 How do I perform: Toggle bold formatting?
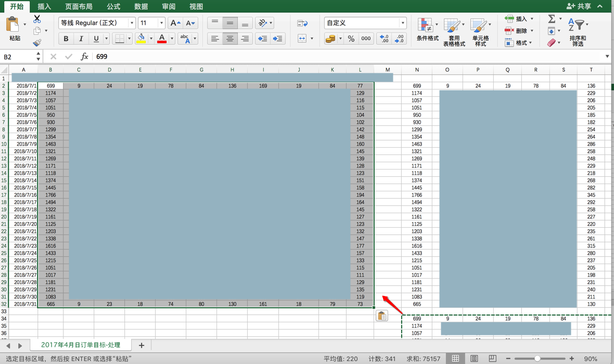pyautogui.click(x=66, y=38)
